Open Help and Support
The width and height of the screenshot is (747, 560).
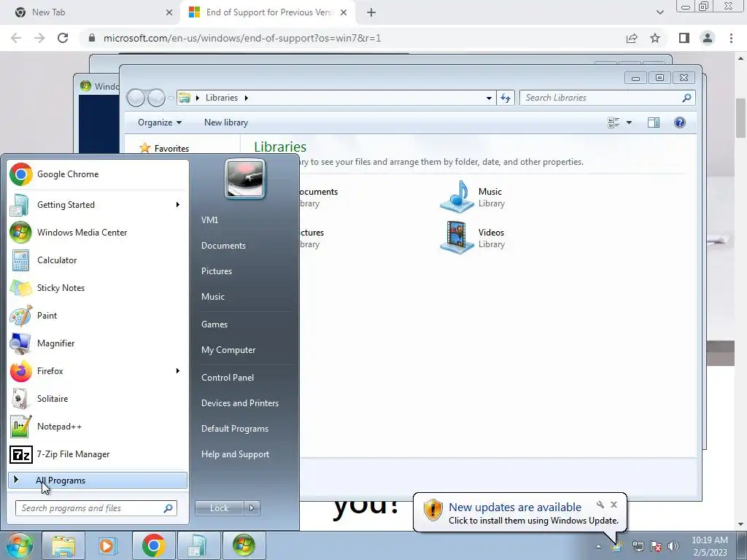(x=236, y=454)
